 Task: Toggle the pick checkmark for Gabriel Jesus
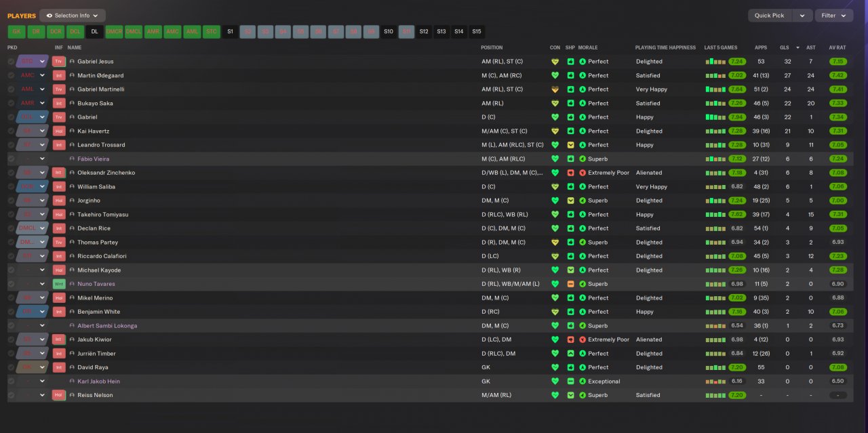11,62
